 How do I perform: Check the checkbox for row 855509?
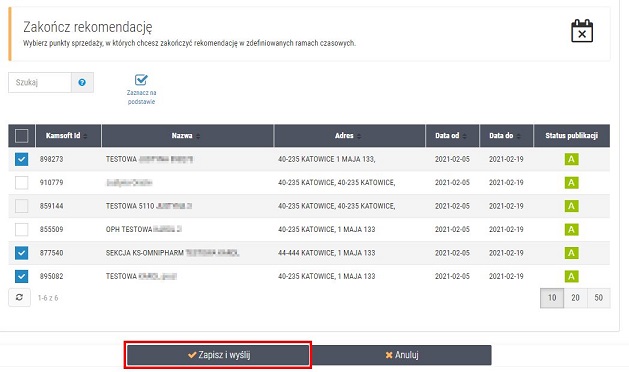22,230
